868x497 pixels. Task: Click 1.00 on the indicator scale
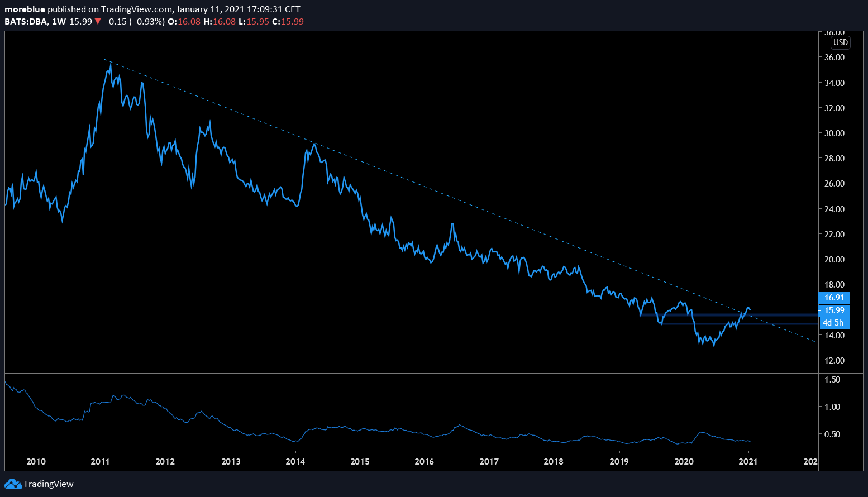click(x=832, y=407)
